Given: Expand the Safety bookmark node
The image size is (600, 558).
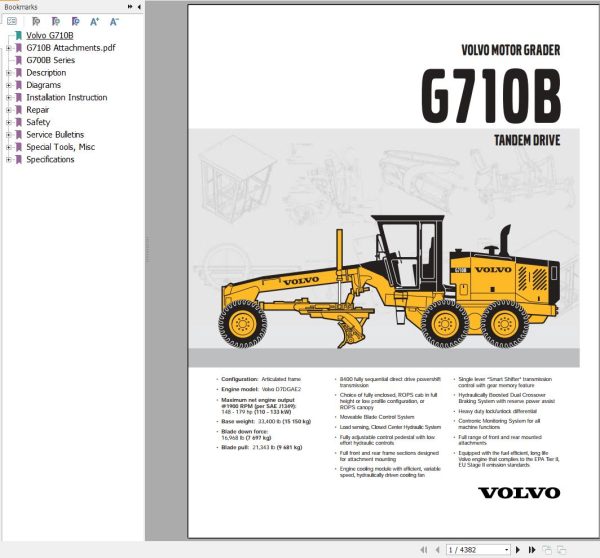Looking at the screenshot, I should pos(8,122).
